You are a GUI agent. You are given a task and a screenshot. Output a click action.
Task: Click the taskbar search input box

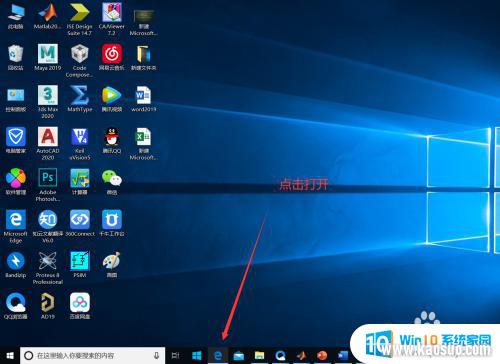pyautogui.click(x=93, y=356)
